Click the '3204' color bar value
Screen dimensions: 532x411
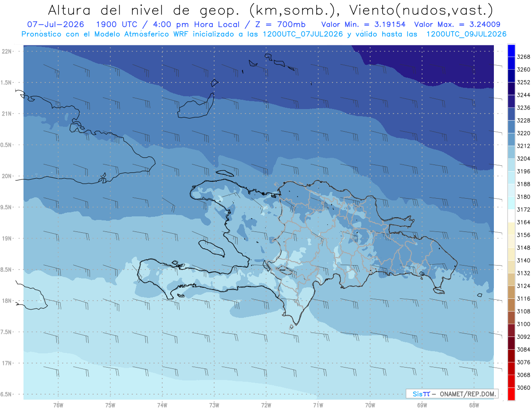(x=524, y=159)
